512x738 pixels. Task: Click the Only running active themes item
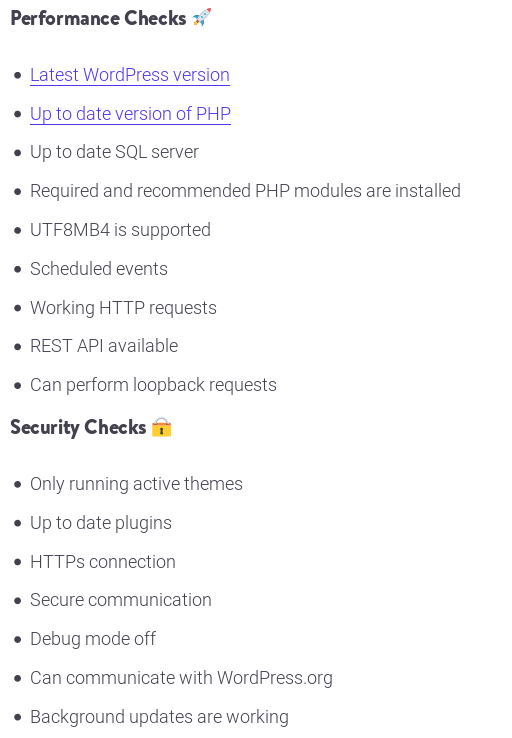pyautogui.click(x=136, y=484)
